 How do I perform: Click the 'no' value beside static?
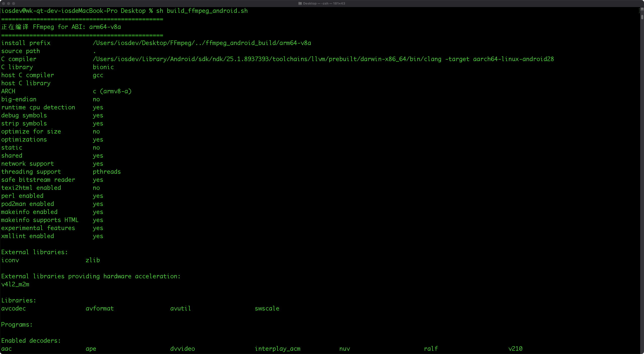click(x=96, y=148)
